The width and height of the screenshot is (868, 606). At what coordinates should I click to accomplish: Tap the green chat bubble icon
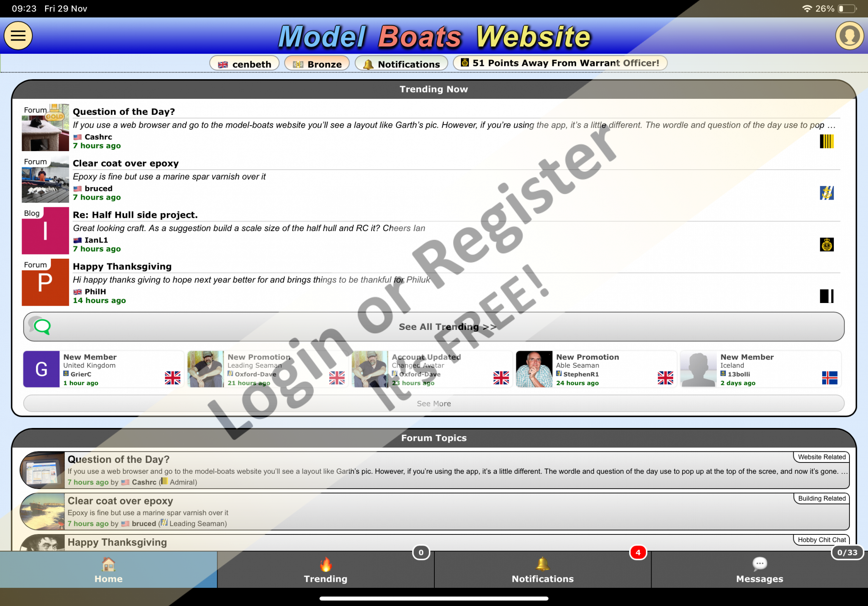tap(42, 326)
